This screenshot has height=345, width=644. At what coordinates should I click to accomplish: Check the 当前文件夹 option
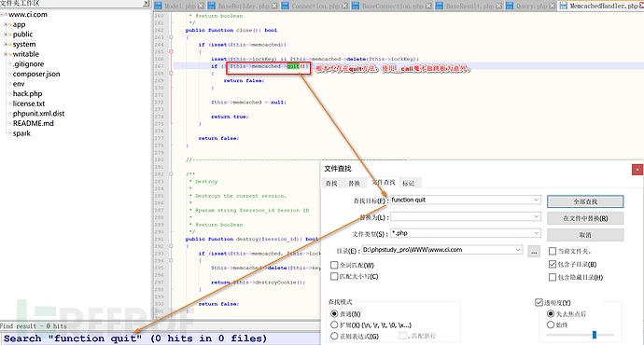[553, 251]
